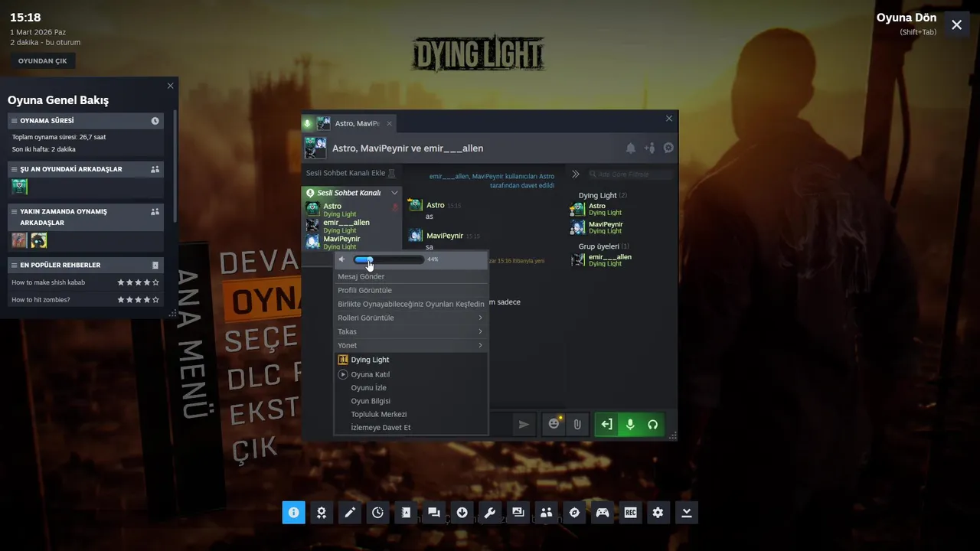Click the Astro, MaviPeynir chat tab
This screenshot has width=980, height=551.
click(x=349, y=123)
